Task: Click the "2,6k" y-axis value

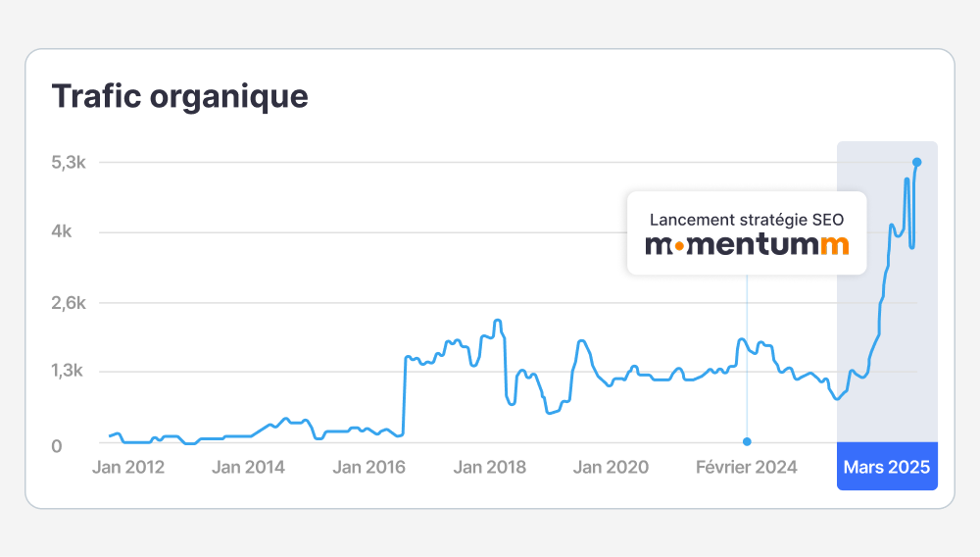Action: pos(69,303)
